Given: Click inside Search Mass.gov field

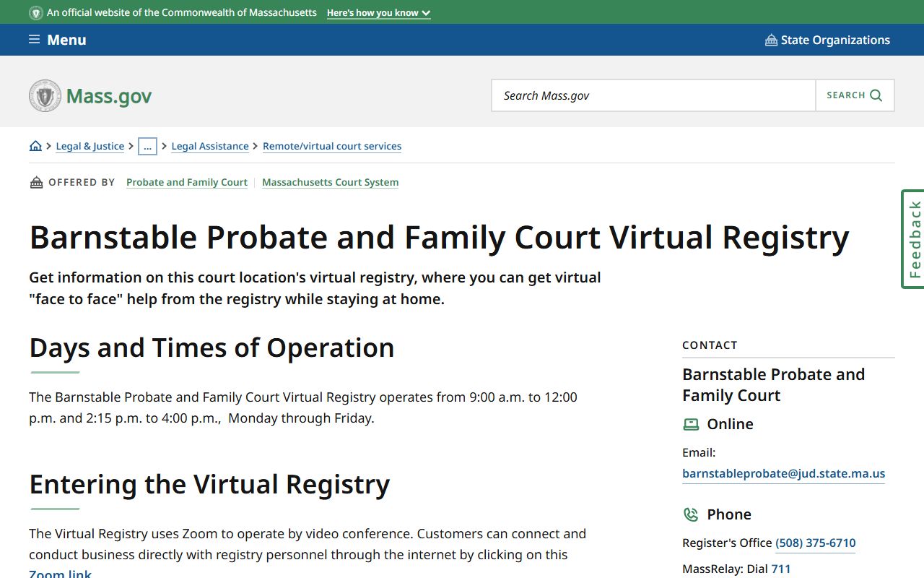Looking at the screenshot, I should (x=653, y=95).
